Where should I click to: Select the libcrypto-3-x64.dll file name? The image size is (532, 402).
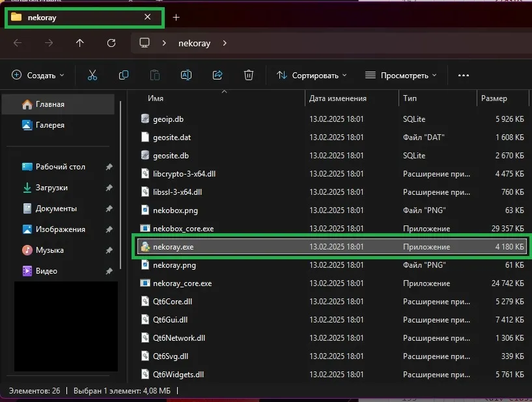(184, 174)
